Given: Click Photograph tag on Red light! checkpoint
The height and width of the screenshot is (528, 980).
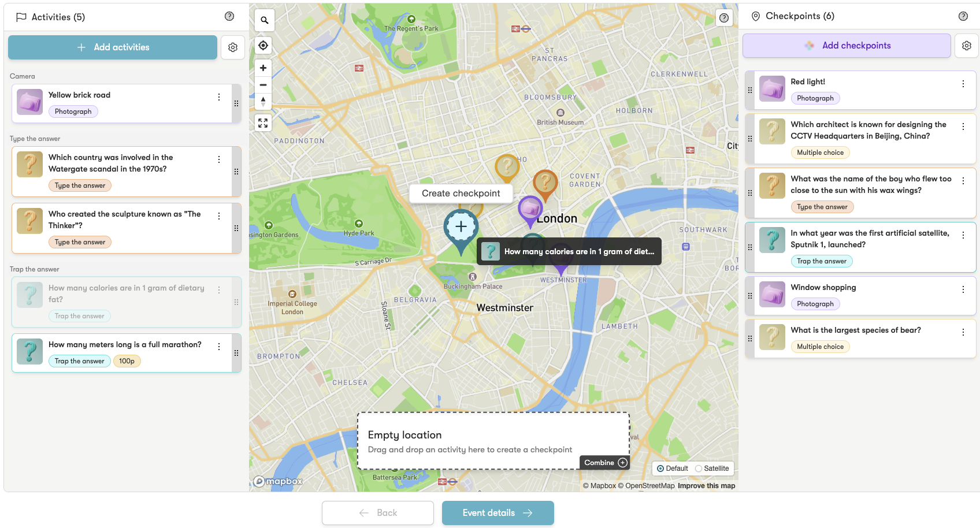Looking at the screenshot, I should point(815,98).
